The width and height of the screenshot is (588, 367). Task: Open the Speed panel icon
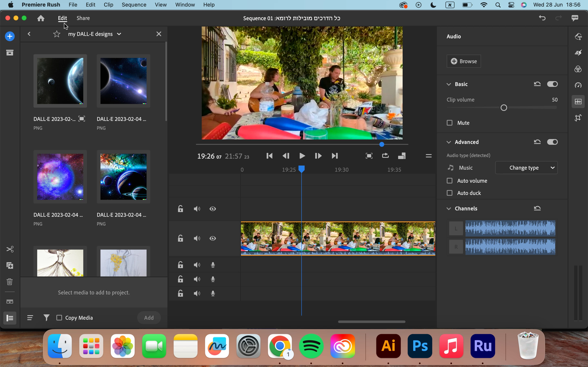[578, 85]
